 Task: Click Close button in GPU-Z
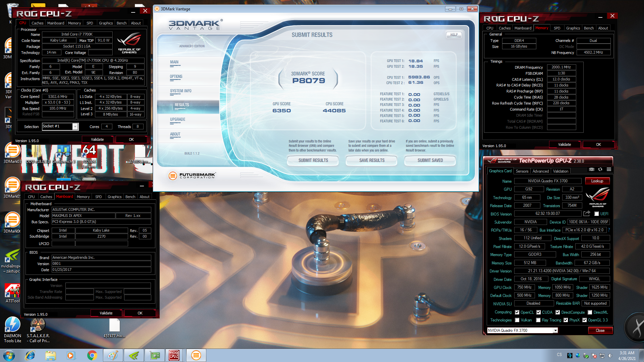coord(600,330)
